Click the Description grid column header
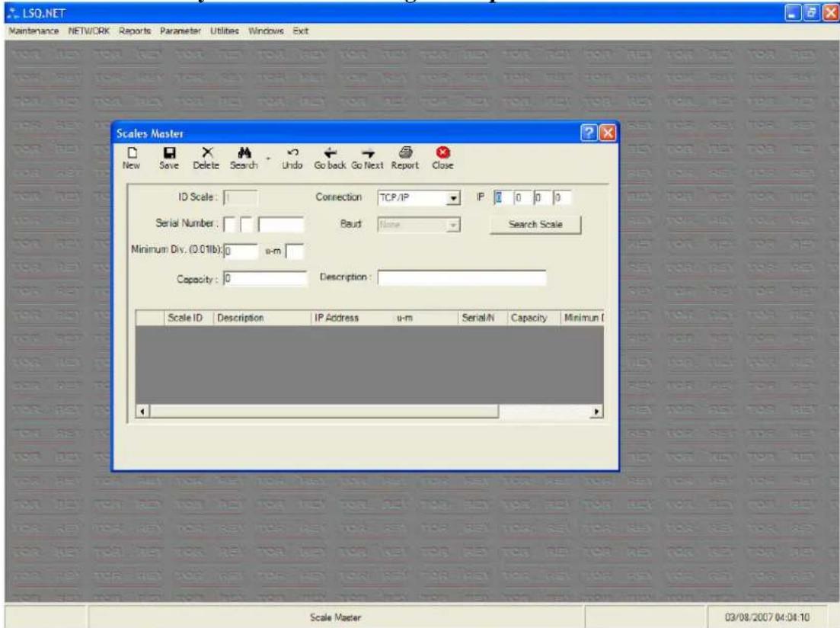 pyautogui.click(x=262, y=318)
